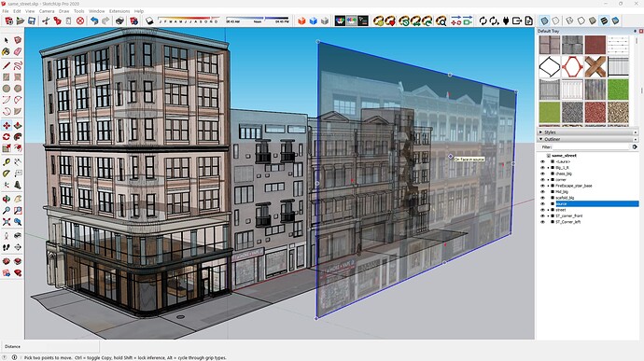Activate the Tape Measure tool
644x361 pixels.
pos(7,162)
